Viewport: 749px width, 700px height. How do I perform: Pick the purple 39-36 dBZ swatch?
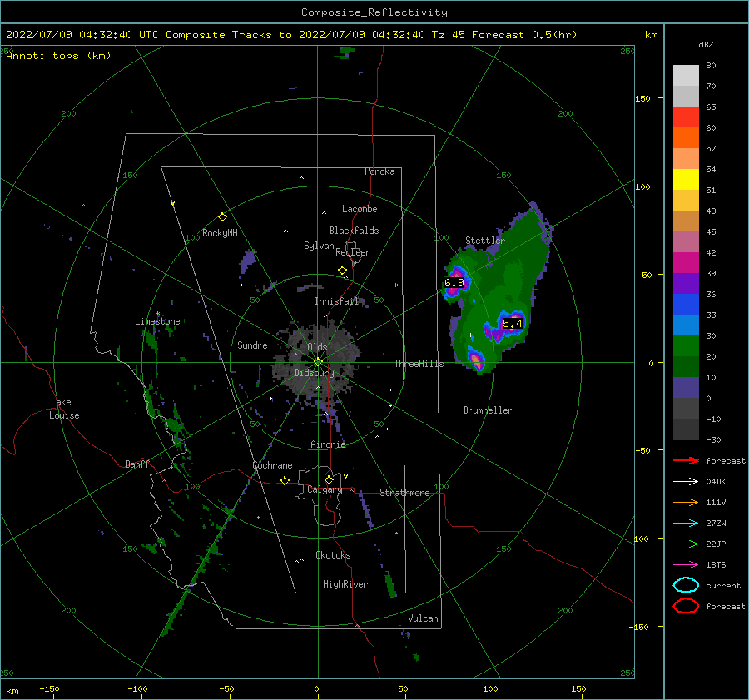click(686, 283)
